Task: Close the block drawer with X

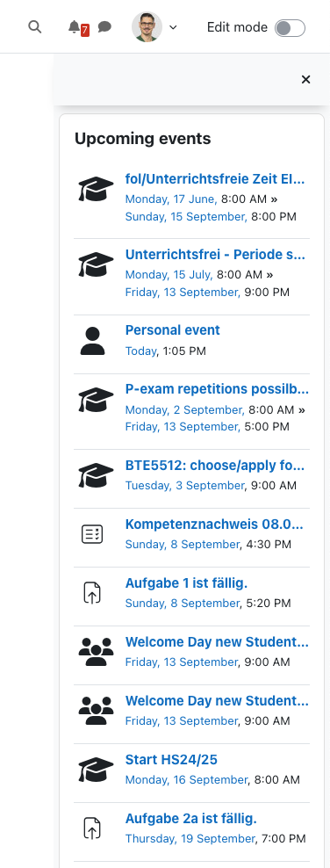Action: tap(305, 79)
